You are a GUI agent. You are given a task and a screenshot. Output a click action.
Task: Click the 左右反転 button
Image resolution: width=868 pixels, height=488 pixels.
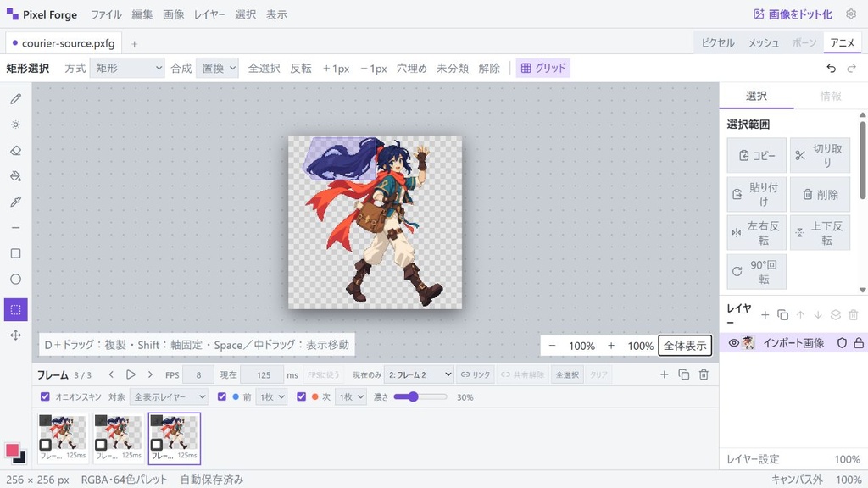point(756,233)
